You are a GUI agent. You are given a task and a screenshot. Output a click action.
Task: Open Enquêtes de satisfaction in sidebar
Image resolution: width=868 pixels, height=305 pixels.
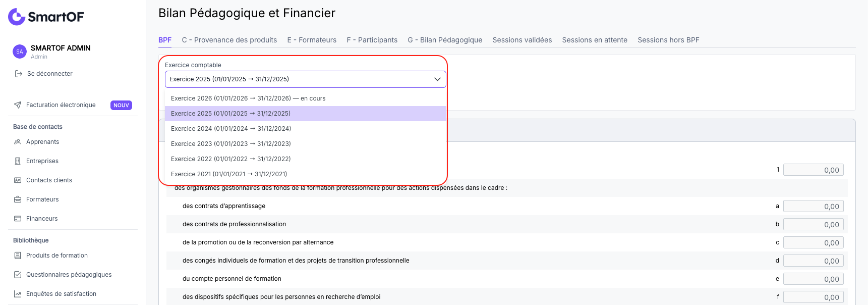[61, 294]
